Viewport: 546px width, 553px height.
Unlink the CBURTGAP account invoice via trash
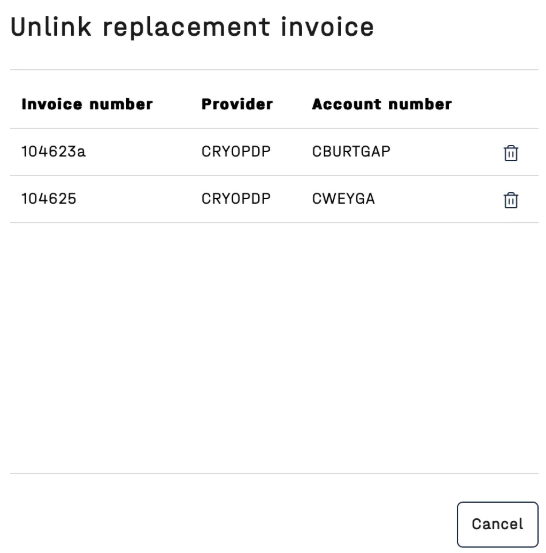pos(510,153)
